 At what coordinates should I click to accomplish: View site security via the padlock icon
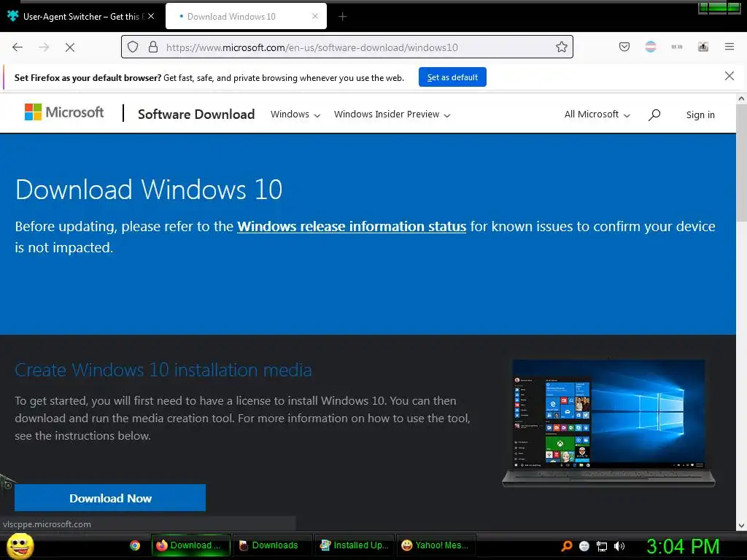pyautogui.click(x=153, y=47)
